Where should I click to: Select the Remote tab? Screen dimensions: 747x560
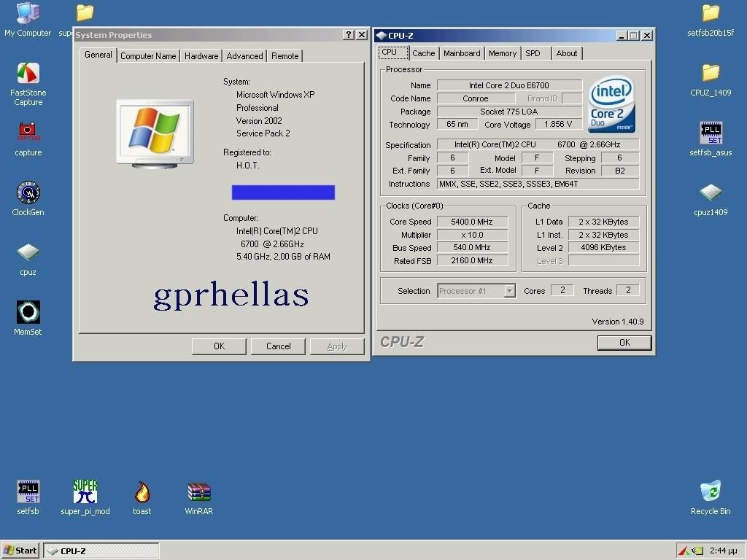tap(285, 55)
